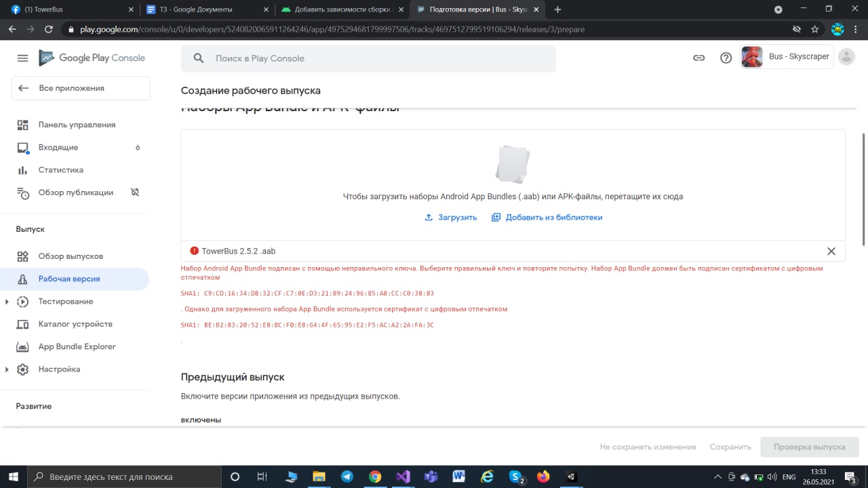Image resolution: width=868 pixels, height=488 pixels.
Task: Open the Windows Start menu
Action: tap(13, 476)
